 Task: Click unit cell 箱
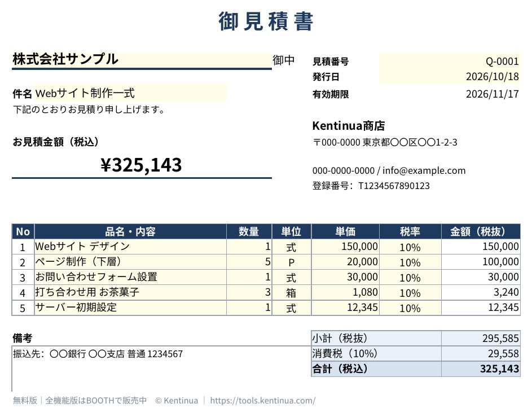tap(292, 292)
